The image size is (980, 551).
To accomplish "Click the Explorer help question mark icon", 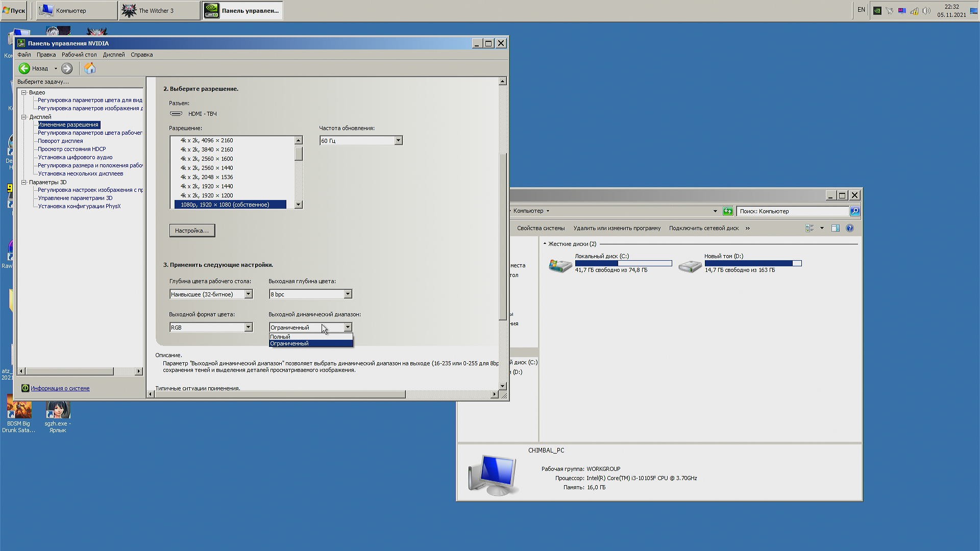I will (x=850, y=228).
